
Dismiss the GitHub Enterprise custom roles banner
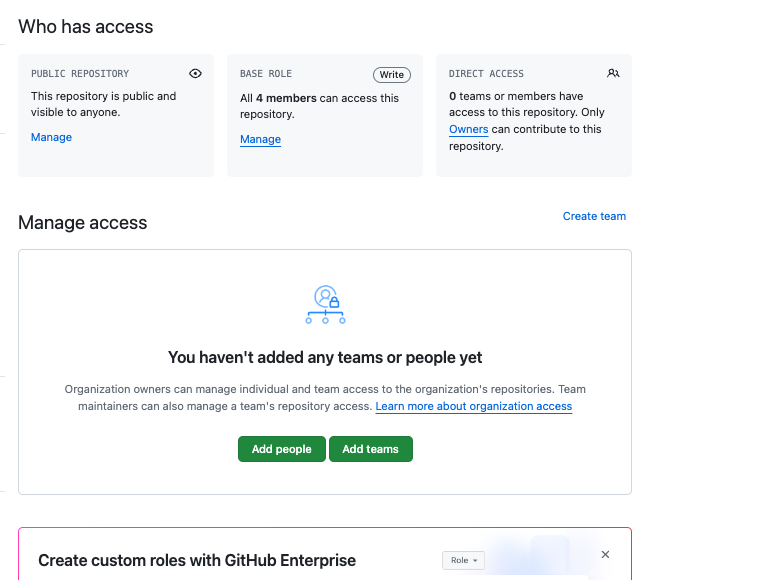pyautogui.click(x=605, y=555)
